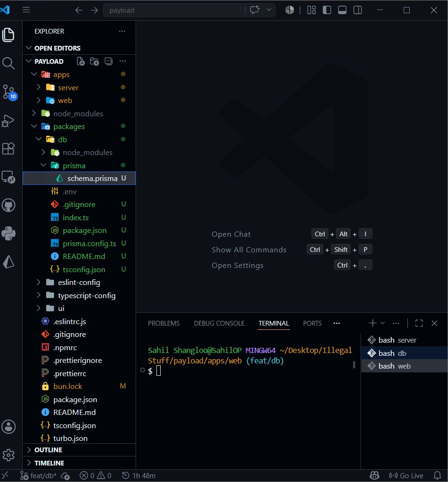Open the Manage gear icon
This screenshot has width=448, height=482.
9,455
